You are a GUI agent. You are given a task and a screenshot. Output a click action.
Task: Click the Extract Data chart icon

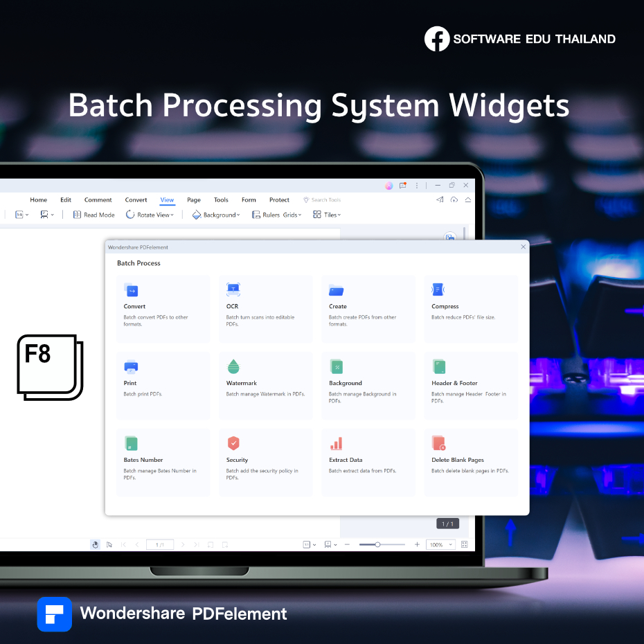point(336,444)
